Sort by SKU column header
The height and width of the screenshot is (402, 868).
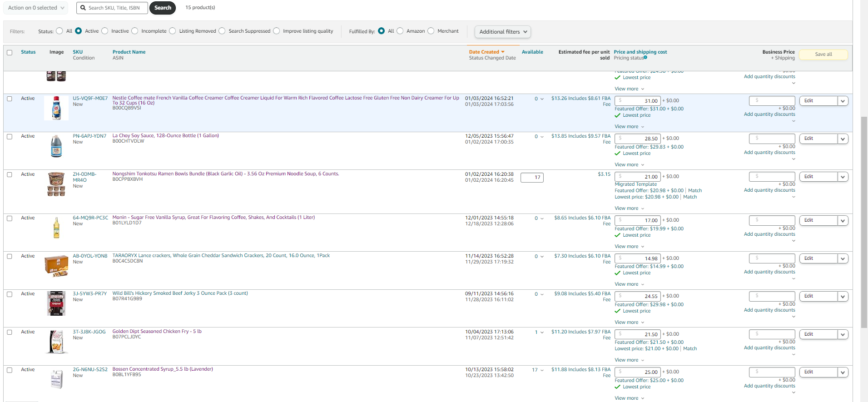pos(78,52)
